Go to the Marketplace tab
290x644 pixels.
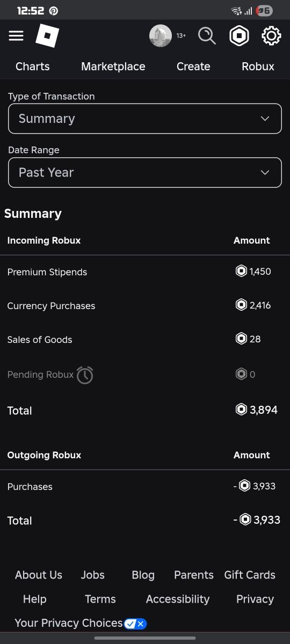(113, 67)
